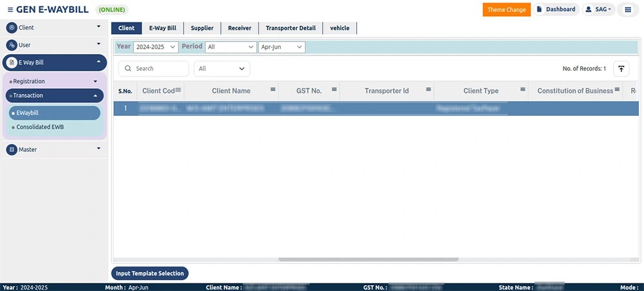Open the apps grid icon
Image resolution: width=644 pixels, height=291 pixels.
[x=628, y=10]
